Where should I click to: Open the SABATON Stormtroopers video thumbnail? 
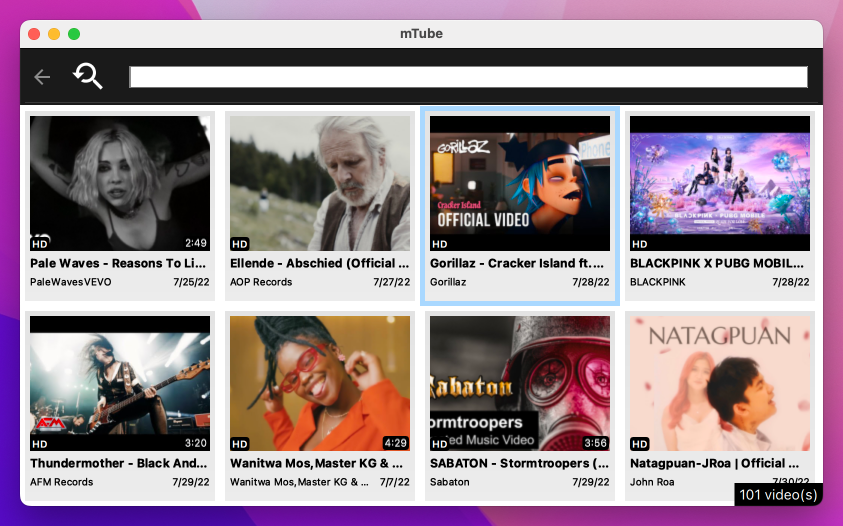click(520, 383)
